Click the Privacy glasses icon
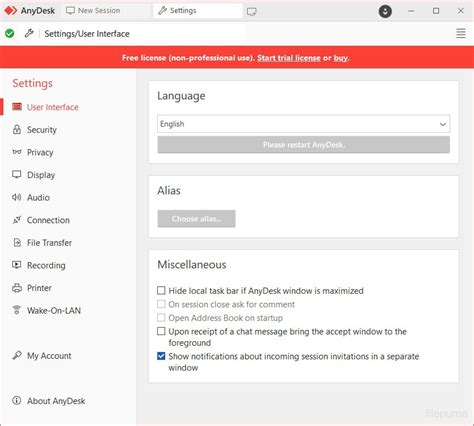Image resolution: width=474 pixels, height=426 pixels. pyautogui.click(x=17, y=152)
